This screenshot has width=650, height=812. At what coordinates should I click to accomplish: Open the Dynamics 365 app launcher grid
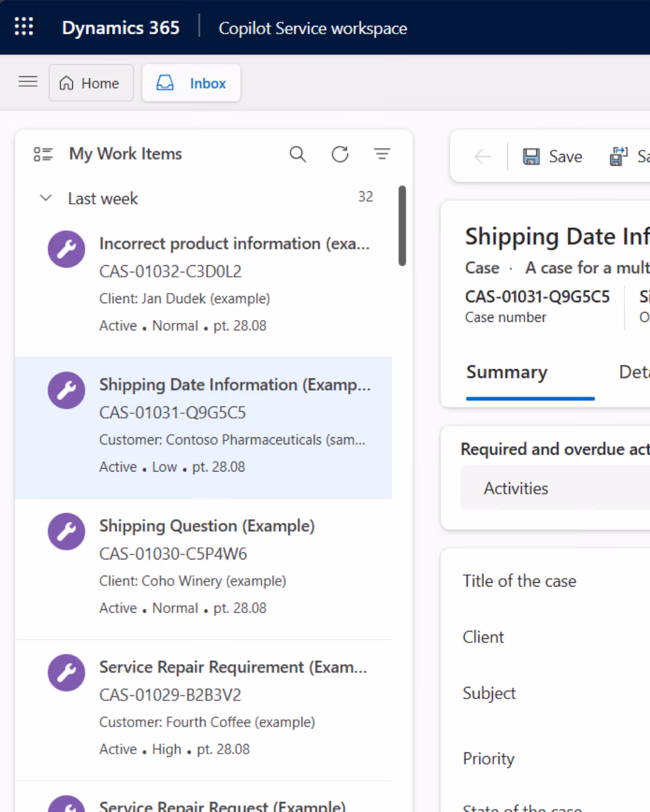point(24,26)
